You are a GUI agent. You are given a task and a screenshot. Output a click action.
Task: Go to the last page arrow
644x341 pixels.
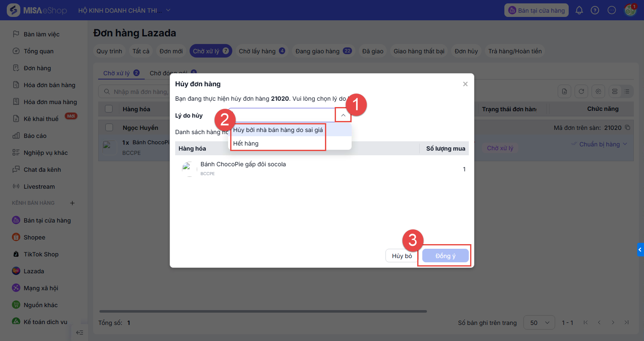pos(627,322)
